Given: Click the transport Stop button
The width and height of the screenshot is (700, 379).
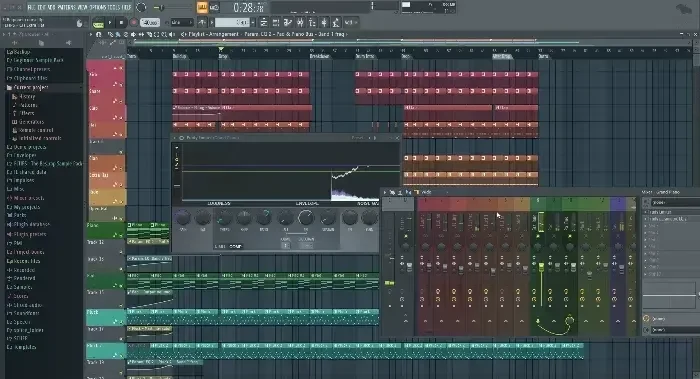Looking at the screenshot, I should coord(121,22).
